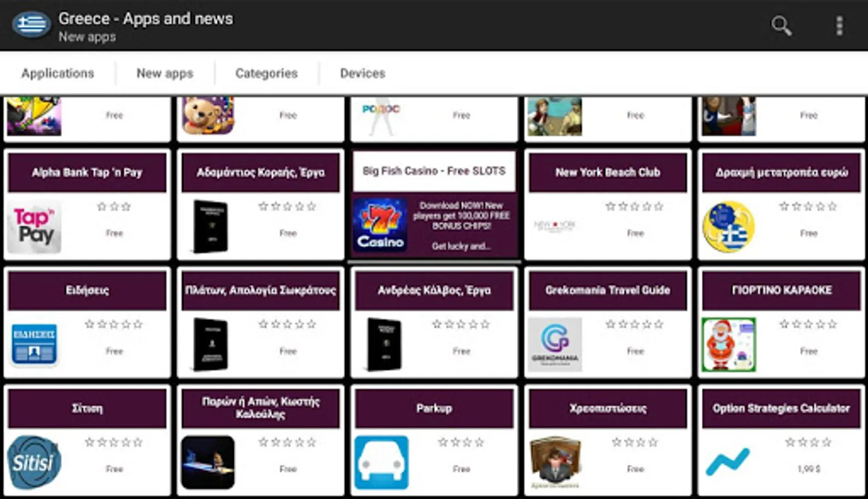Open the Parkup app title
This screenshot has height=499, width=868.
coord(434,409)
